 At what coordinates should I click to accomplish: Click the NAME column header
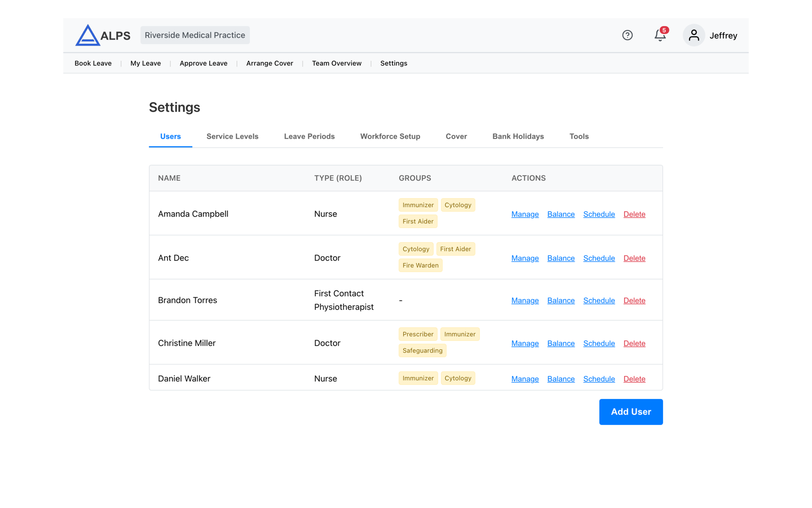[169, 178]
